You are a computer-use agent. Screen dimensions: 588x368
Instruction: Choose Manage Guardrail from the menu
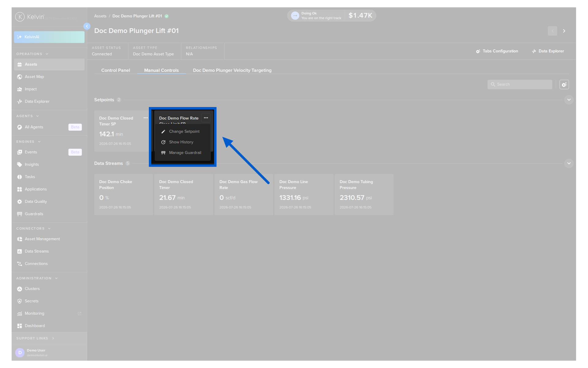(x=183, y=153)
